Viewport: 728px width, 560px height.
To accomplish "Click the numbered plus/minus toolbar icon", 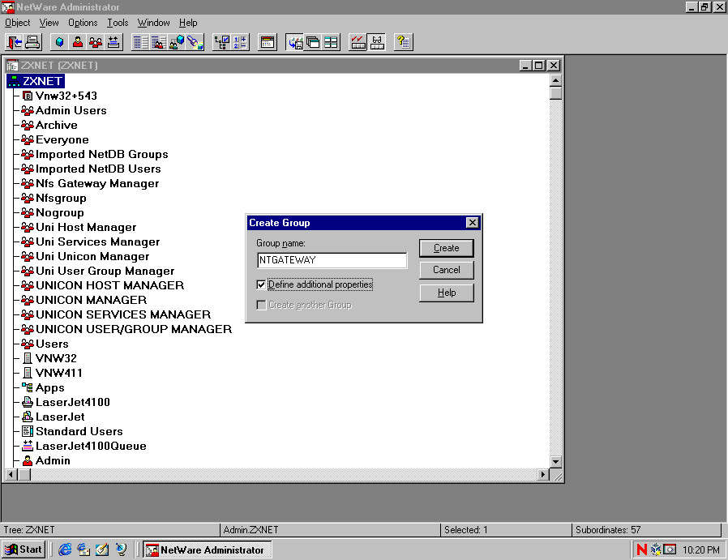I will pyautogui.click(x=240, y=42).
